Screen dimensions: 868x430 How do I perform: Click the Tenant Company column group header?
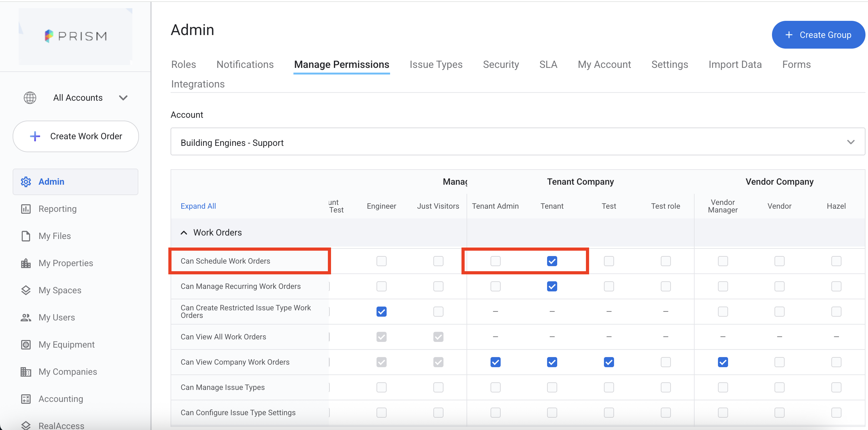click(580, 182)
